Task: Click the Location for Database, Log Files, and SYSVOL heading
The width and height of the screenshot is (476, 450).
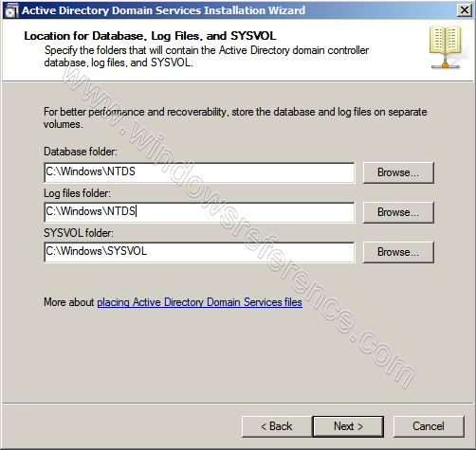Action: 150,36
